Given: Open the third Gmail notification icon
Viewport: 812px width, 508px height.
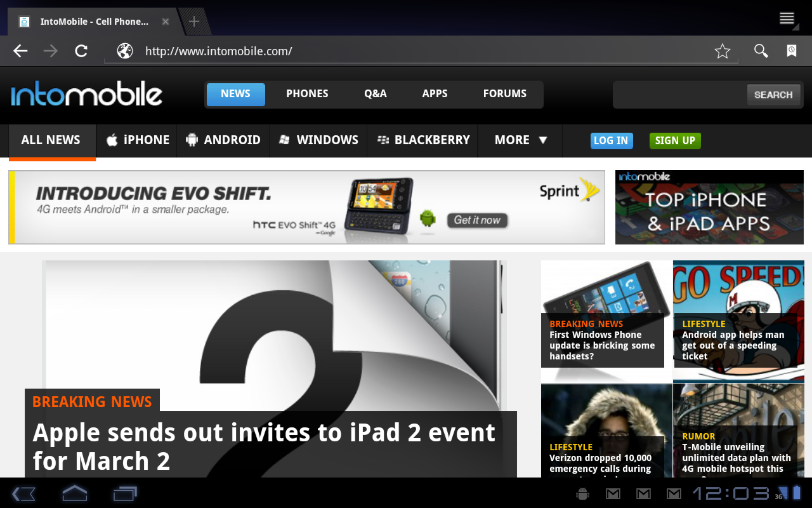Looking at the screenshot, I should coord(674,493).
